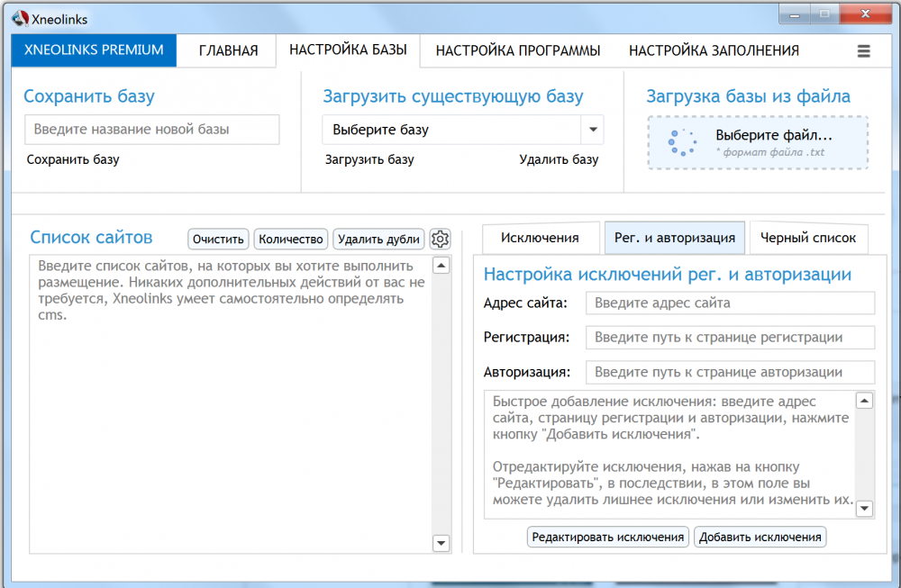
Task: Click Сохранить базу link
Action: pyautogui.click(x=73, y=159)
